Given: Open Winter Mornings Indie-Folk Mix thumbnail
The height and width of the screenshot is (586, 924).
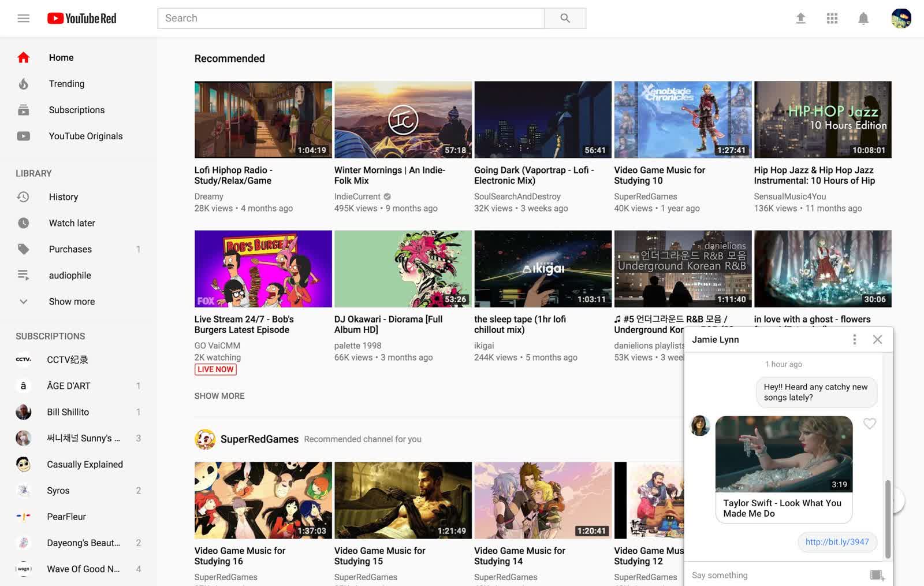Looking at the screenshot, I should point(403,120).
